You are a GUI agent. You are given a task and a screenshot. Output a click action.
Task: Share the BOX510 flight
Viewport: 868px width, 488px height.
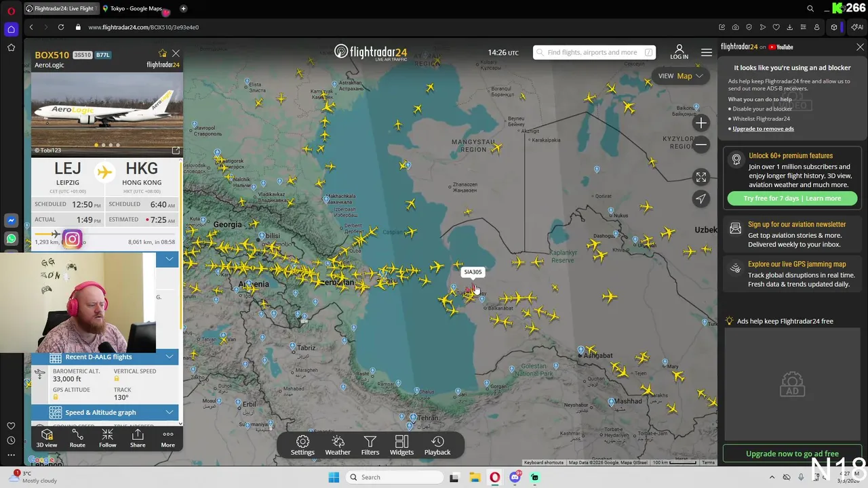pos(138,439)
